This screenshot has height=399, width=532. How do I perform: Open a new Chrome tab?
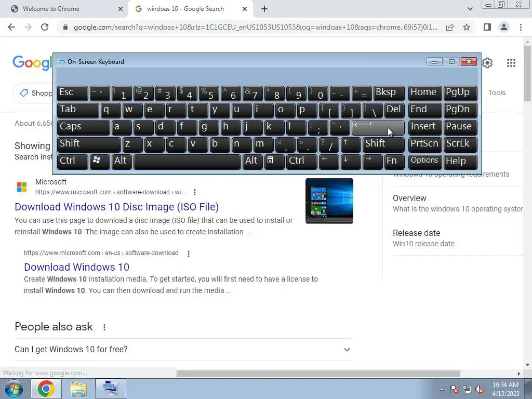click(264, 9)
